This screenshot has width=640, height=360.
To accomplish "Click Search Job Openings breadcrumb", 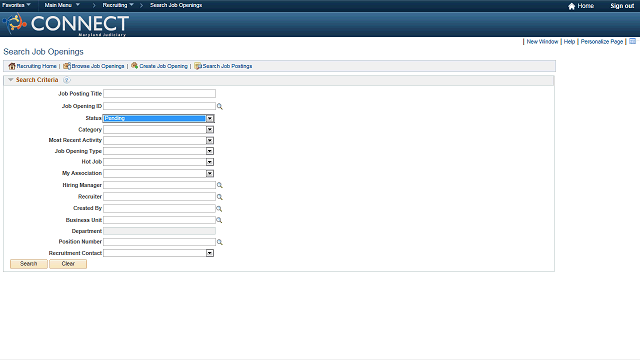I will click(176, 5).
